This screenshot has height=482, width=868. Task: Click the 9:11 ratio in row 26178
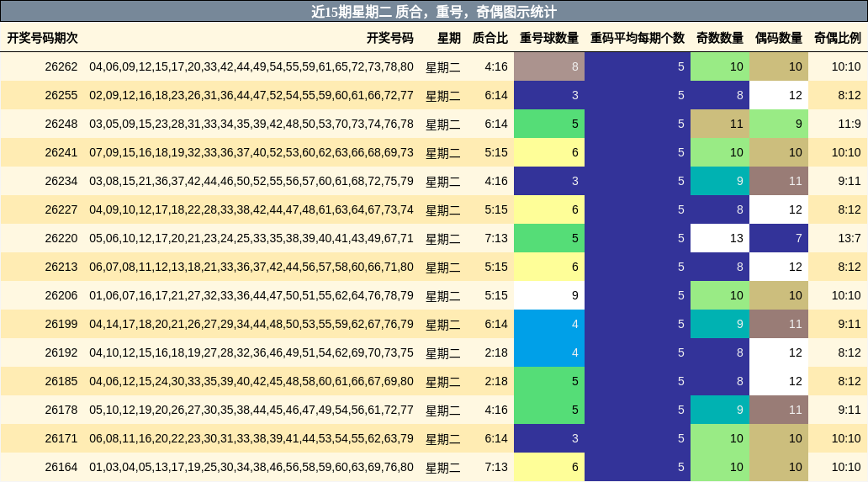click(x=849, y=410)
